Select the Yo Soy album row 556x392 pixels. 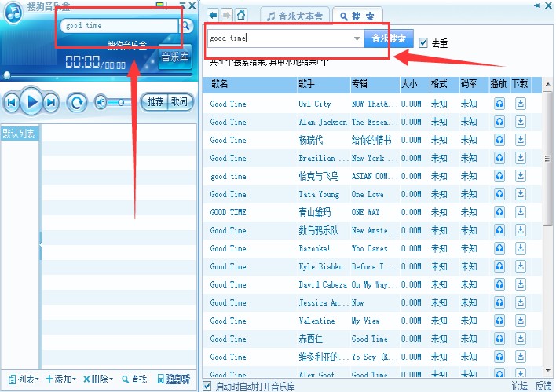pyautogui.click(x=372, y=357)
